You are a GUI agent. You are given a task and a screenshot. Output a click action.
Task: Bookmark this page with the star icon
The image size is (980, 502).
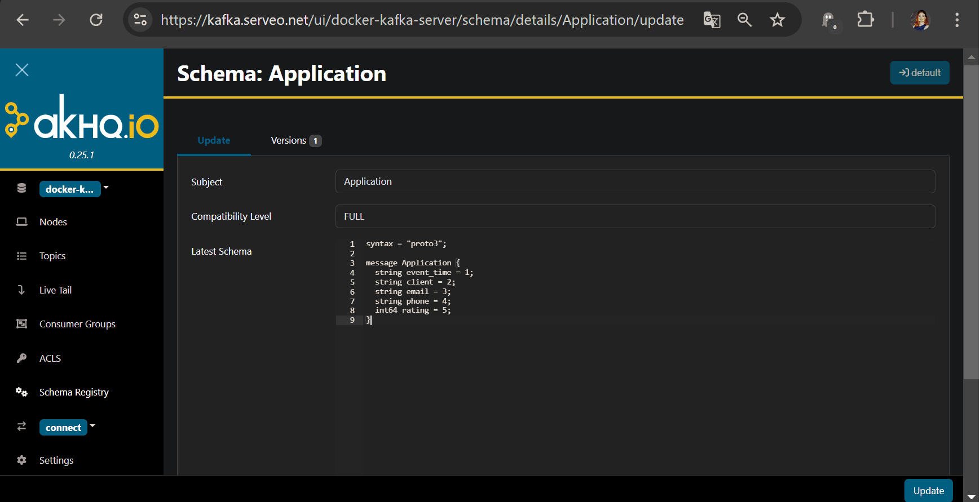pyautogui.click(x=777, y=20)
